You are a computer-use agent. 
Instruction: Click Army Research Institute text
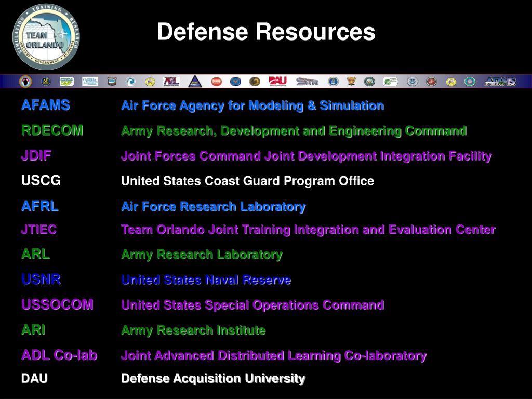click(x=193, y=330)
